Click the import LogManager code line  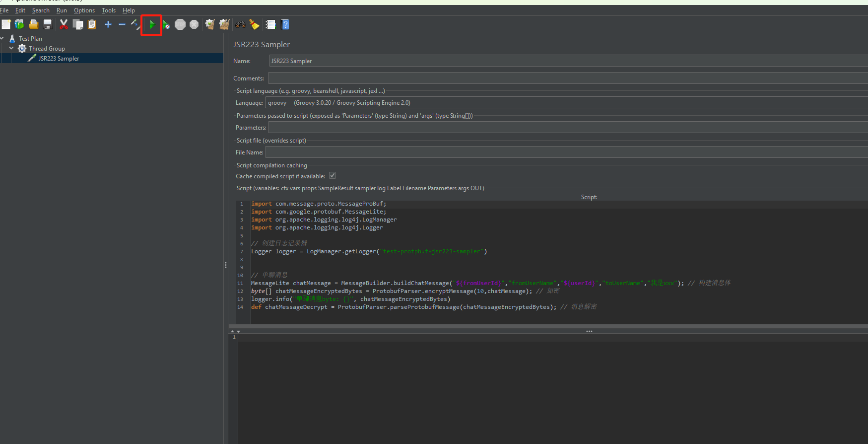tap(324, 220)
